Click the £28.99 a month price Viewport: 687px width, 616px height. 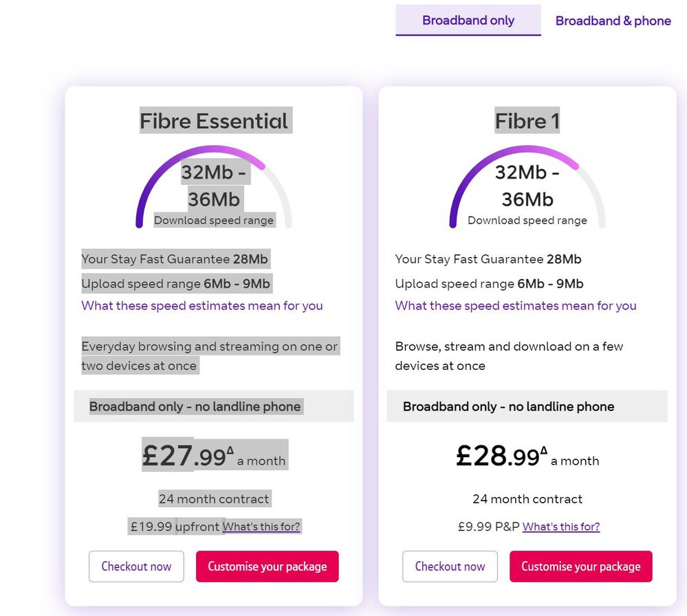tap(527, 456)
